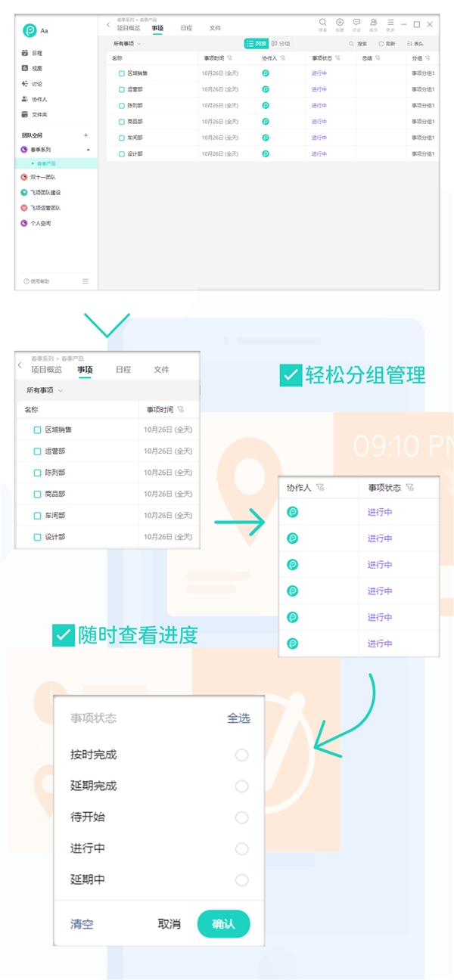The image size is (454, 980).
Task: Collapse the 春季系列 team space arrow
Action: (x=88, y=150)
